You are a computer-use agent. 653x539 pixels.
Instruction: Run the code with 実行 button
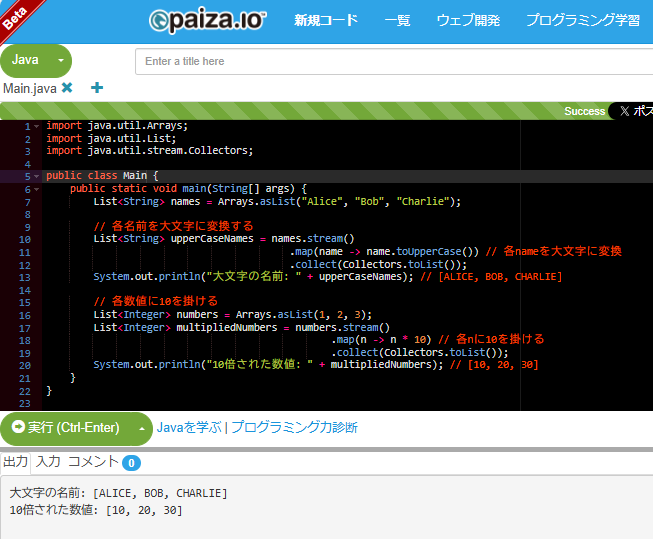66,428
